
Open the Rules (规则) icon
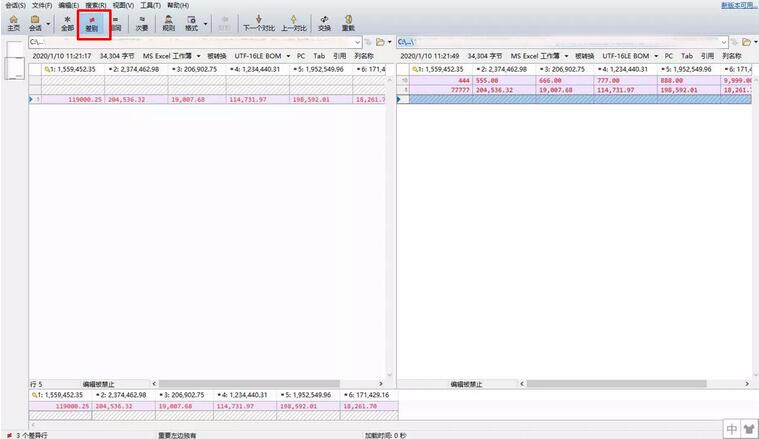pyautogui.click(x=167, y=22)
